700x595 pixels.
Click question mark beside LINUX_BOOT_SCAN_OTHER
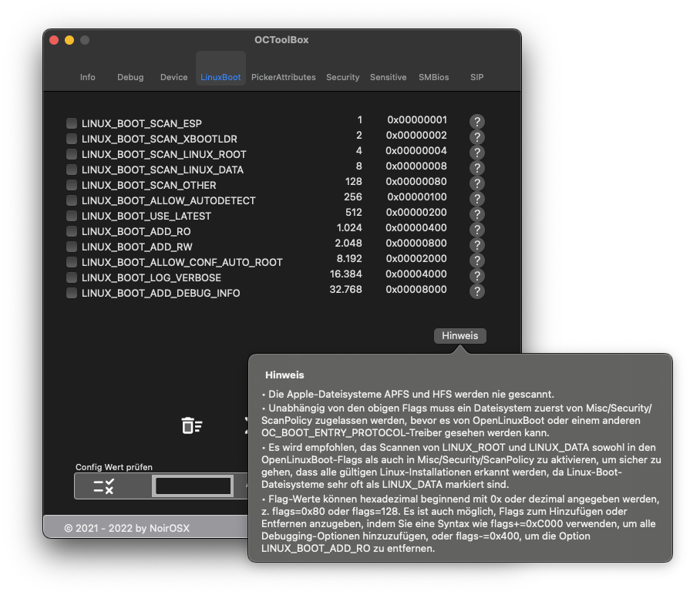(x=476, y=183)
